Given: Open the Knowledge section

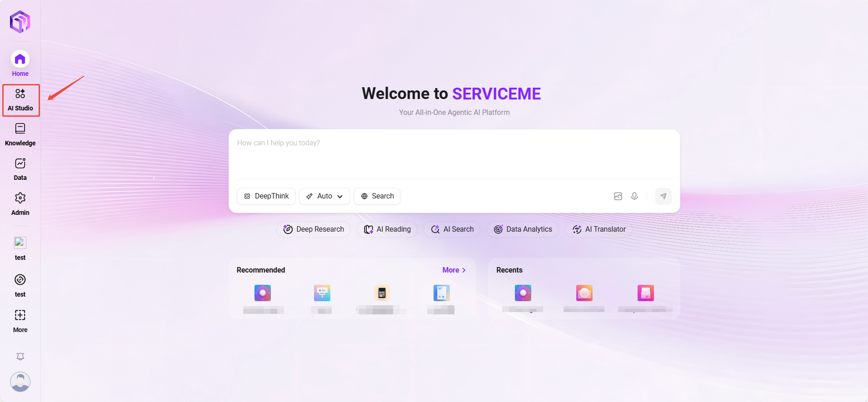Looking at the screenshot, I should 20,134.
